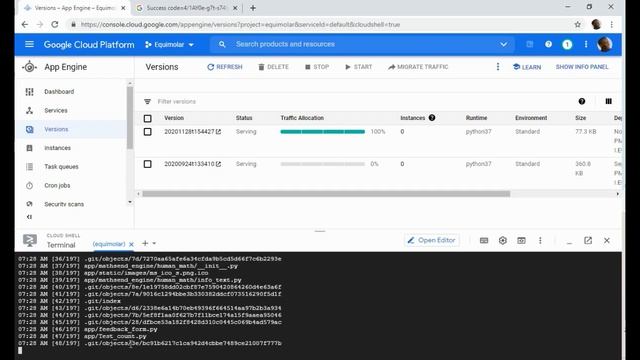
Task: Open the help question mark icon in the header
Action: (x=548, y=44)
